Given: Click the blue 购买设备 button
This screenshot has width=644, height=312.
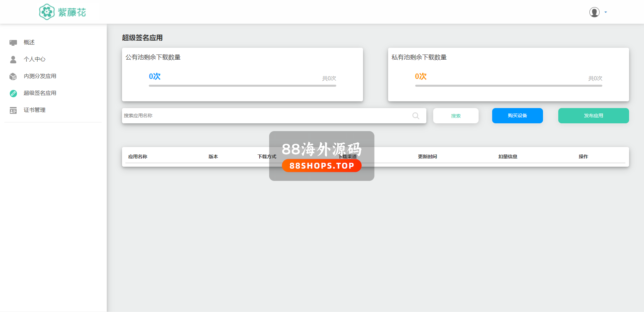Looking at the screenshot, I should point(517,116).
